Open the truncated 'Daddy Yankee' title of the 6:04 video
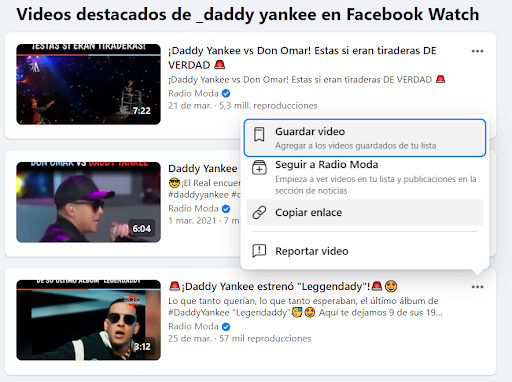This screenshot has height=382, width=512. coord(203,168)
